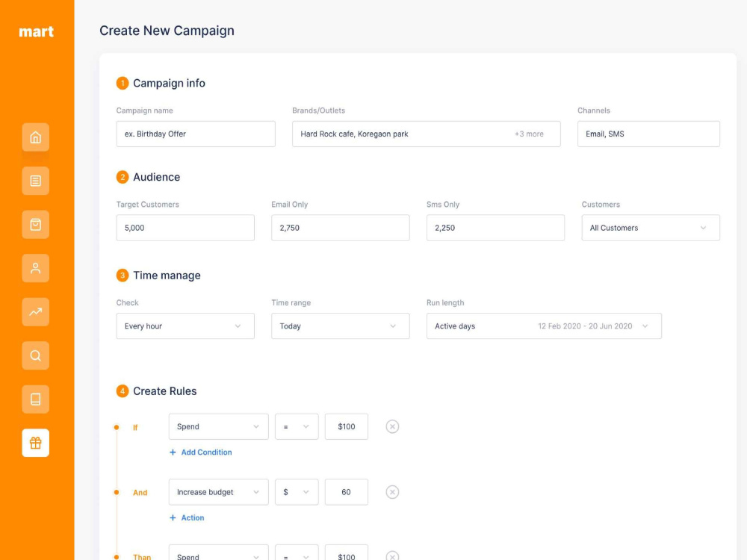The height and width of the screenshot is (560, 747).
Task: Click the Action link
Action: pos(193,517)
